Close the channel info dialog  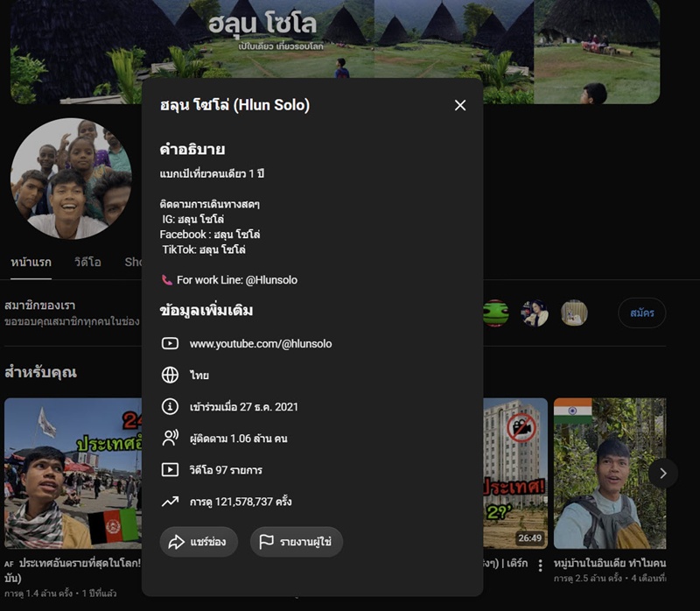point(460,105)
